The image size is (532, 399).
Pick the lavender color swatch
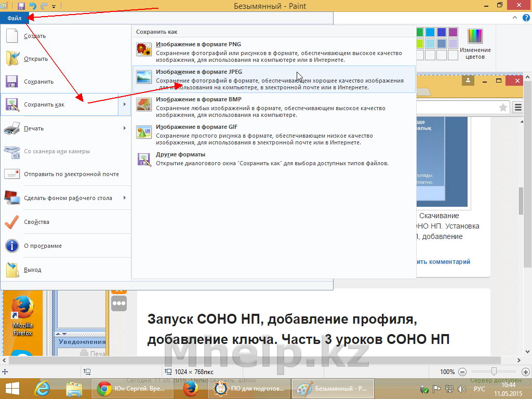453,44
